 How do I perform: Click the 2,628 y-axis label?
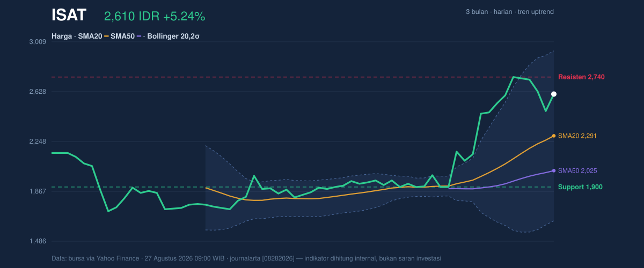pos(37,92)
